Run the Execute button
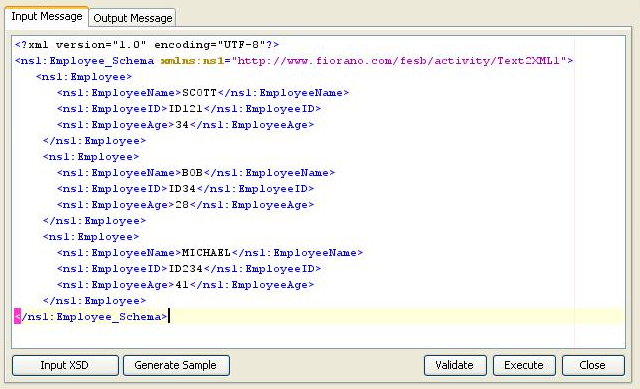This screenshot has height=389, width=640. pyautogui.click(x=524, y=365)
